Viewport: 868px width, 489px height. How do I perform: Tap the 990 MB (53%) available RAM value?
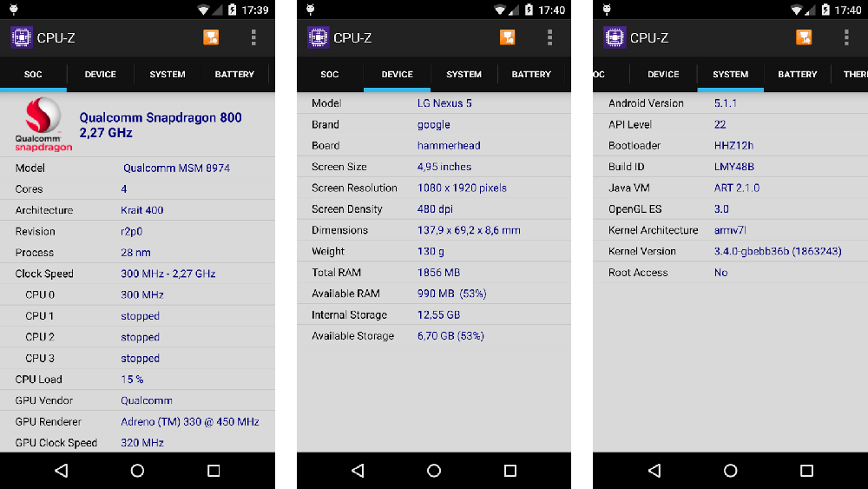(x=451, y=294)
